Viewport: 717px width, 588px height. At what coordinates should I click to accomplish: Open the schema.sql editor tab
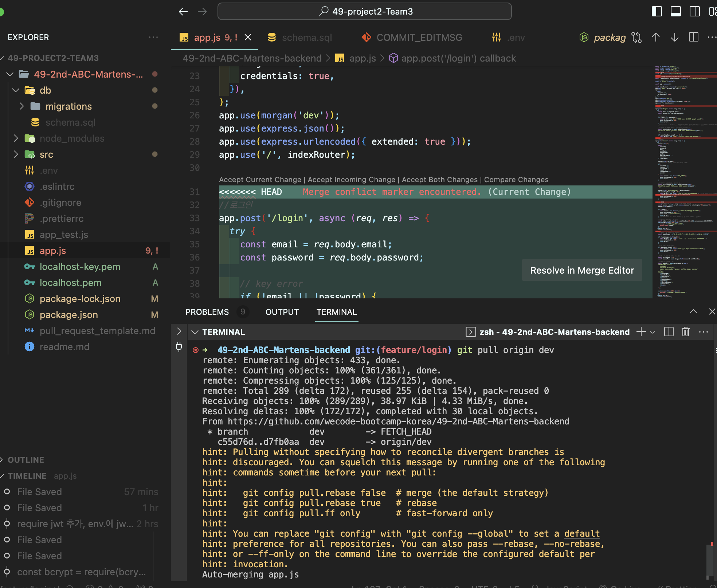coord(306,38)
